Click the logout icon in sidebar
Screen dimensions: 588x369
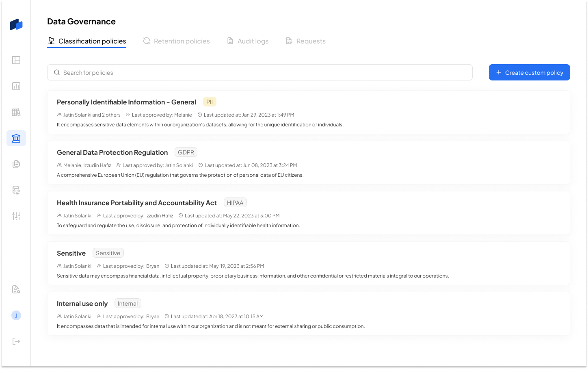16,341
